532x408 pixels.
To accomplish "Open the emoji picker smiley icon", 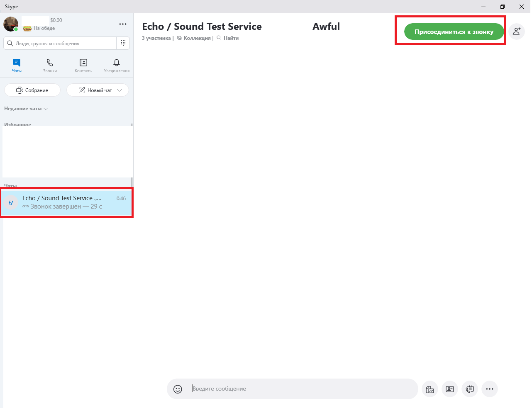I will [x=178, y=389].
